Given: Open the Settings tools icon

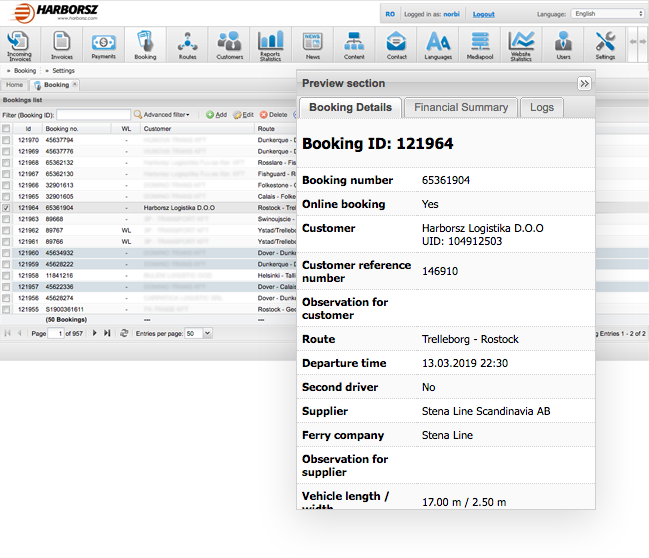Looking at the screenshot, I should (x=605, y=44).
